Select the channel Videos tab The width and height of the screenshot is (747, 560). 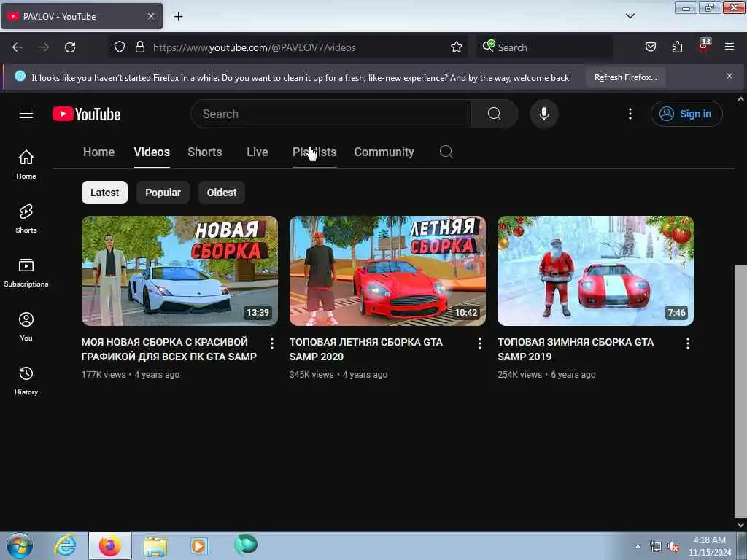[152, 152]
